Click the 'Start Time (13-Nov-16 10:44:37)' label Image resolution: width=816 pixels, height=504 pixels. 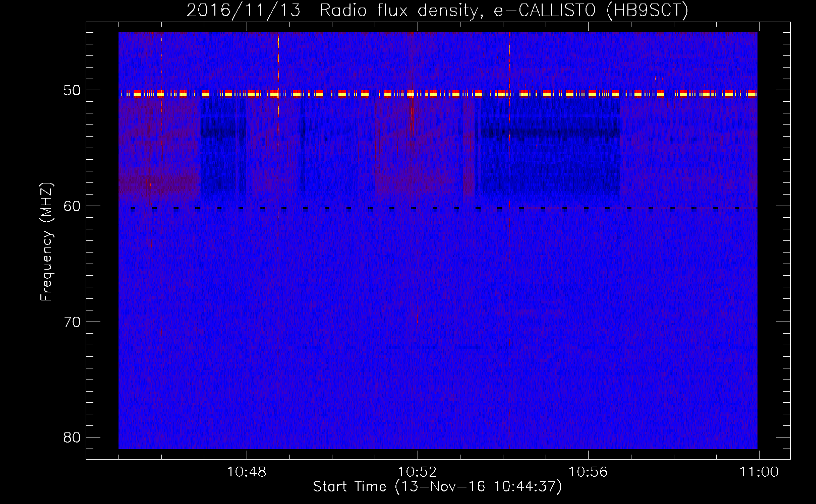point(437,487)
